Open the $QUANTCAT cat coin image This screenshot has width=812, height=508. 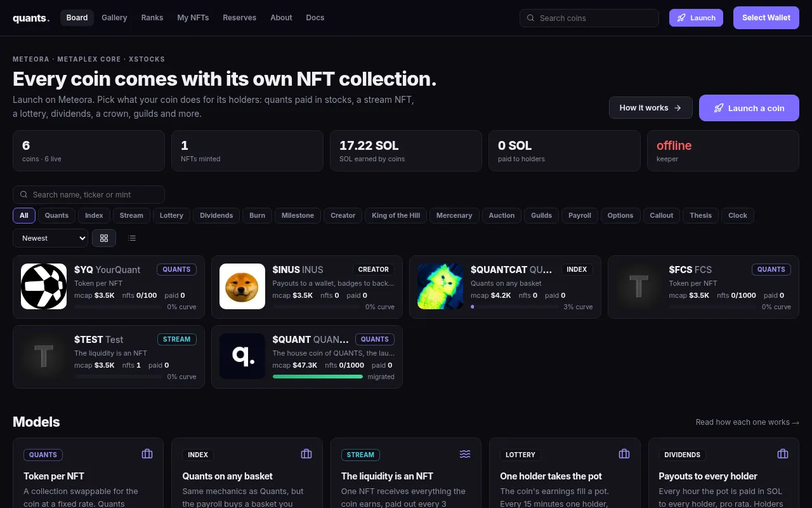click(440, 286)
